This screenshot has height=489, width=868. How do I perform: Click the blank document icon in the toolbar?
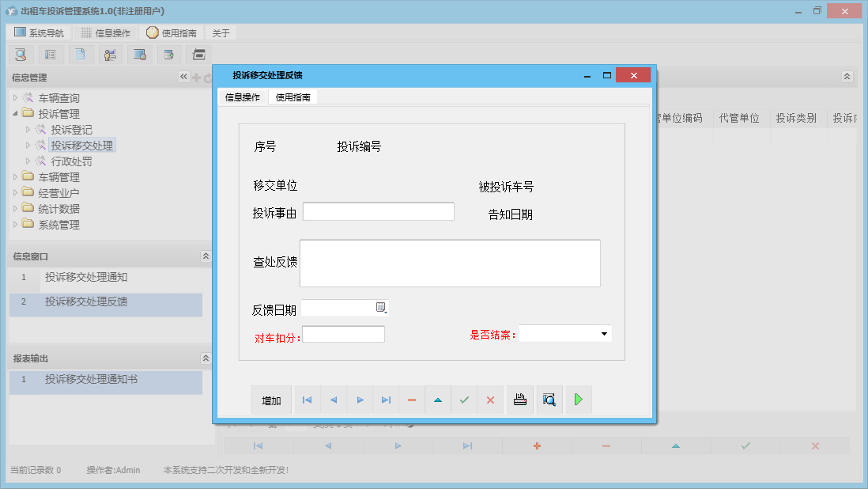click(x=80, y=54)
